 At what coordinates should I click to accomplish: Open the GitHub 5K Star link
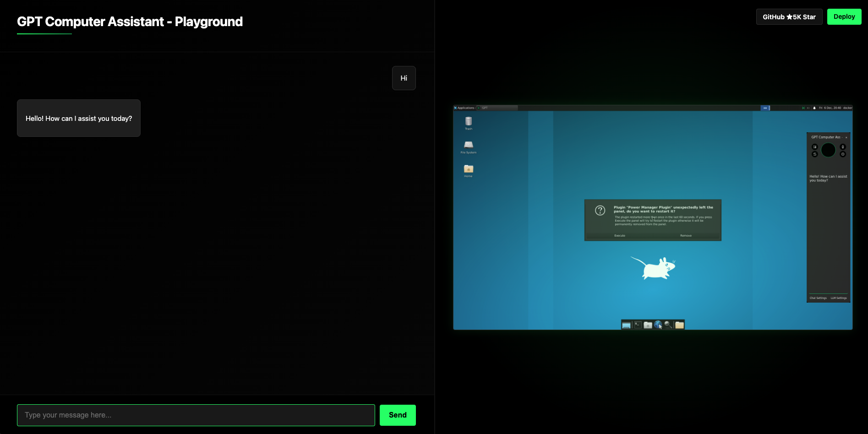pyautogui.click(x=789, y=17)
